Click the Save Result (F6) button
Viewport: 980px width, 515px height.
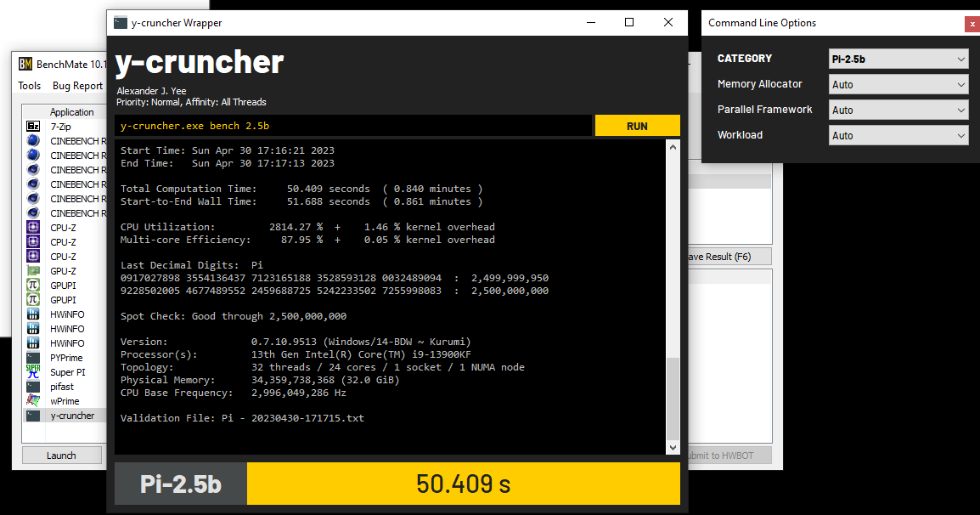(x=729, y=257)
